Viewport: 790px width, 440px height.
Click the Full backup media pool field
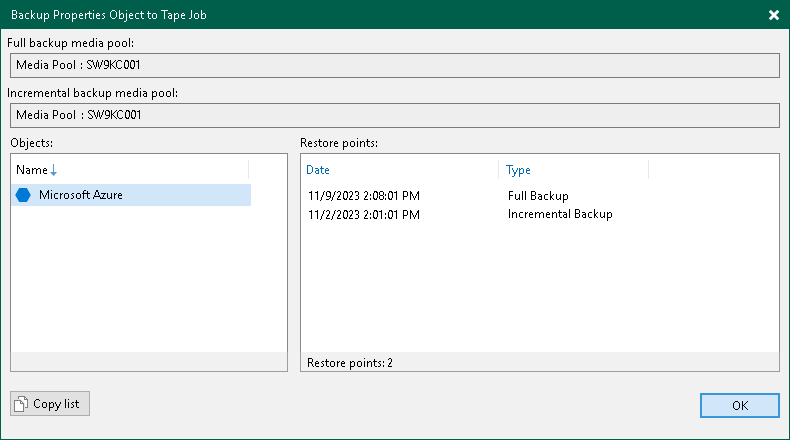click(x=395, y=65)
